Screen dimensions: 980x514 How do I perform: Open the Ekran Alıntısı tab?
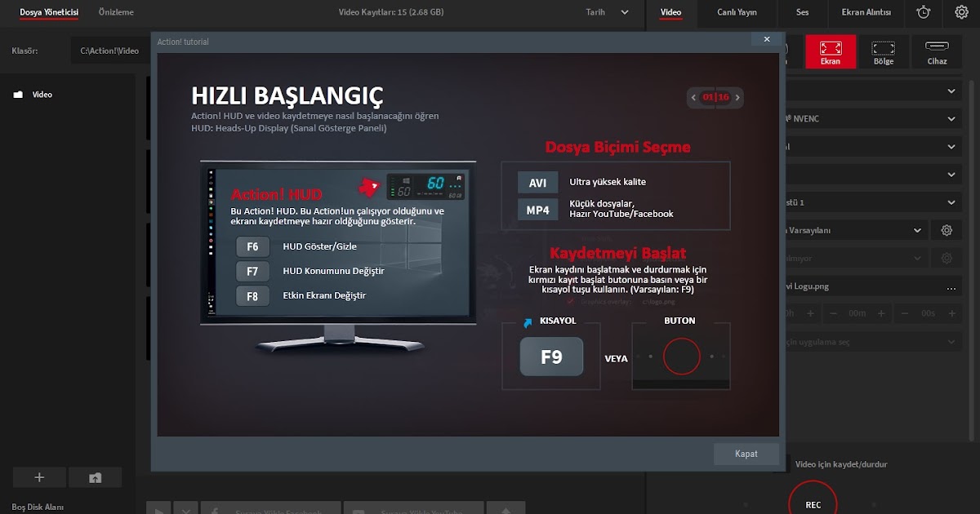point(866,12)
